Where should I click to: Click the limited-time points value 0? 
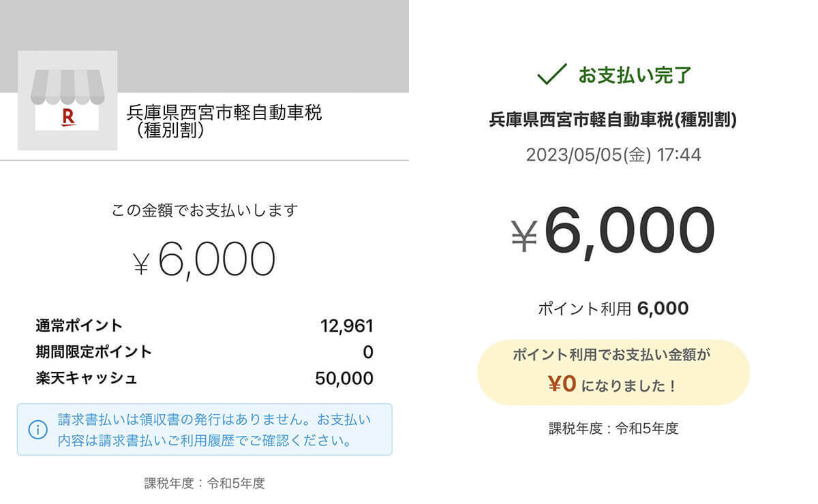368,352
